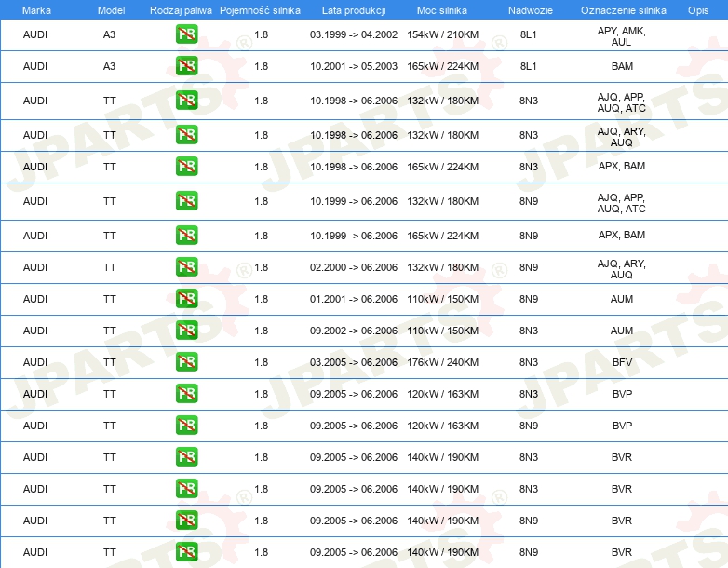This screenshot has width=728, height=568.
Task: Select 1.8 capacity cell in BFV row
Action: [x=262, y=362]
